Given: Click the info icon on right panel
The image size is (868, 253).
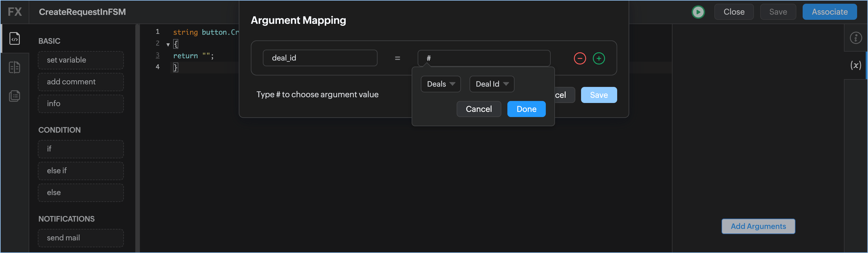Looking at the screenshot, I should click(x=855, y=38).
